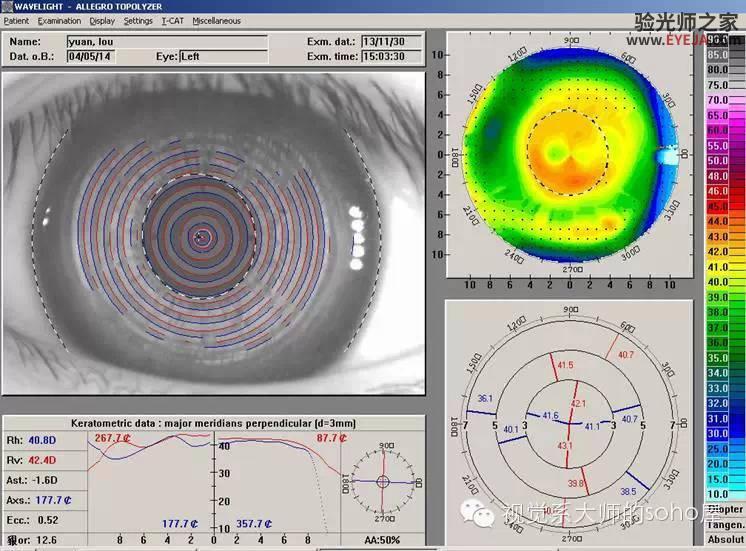The width and height of the screenshot is (746, 551).
Task: Click the 36.1 value in zonal chart
Action: (x=485, y=398)
